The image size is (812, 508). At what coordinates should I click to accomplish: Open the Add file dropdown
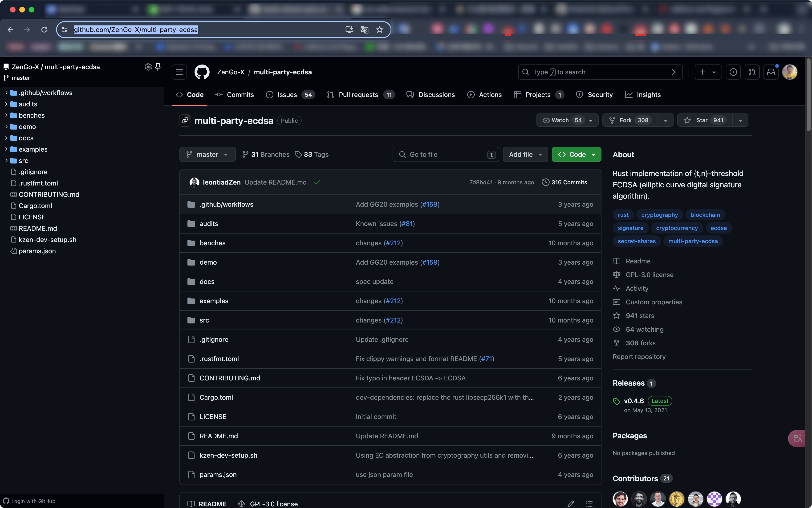[525, 155]
